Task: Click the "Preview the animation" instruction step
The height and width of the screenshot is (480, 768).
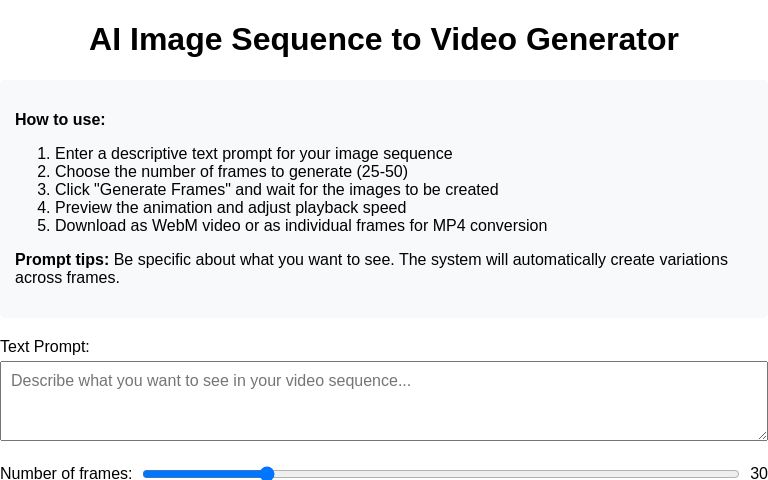Action: click(230, 208)
